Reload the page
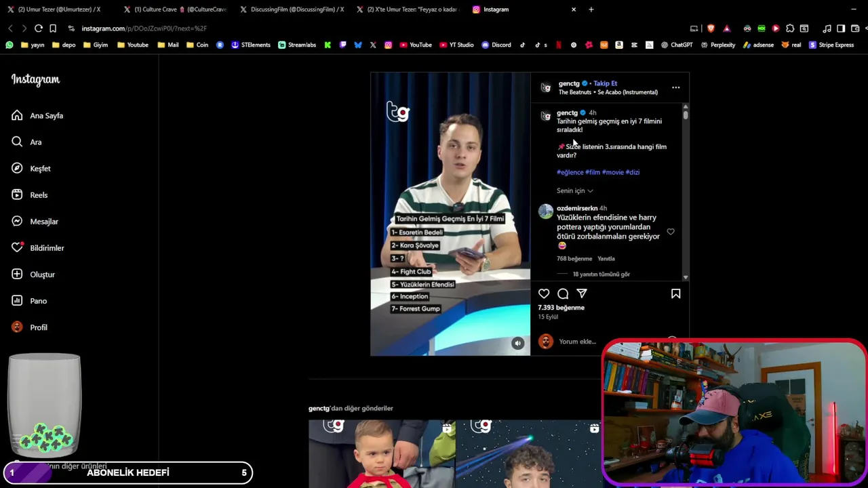The image size is (868, 488). click(38, 28)
